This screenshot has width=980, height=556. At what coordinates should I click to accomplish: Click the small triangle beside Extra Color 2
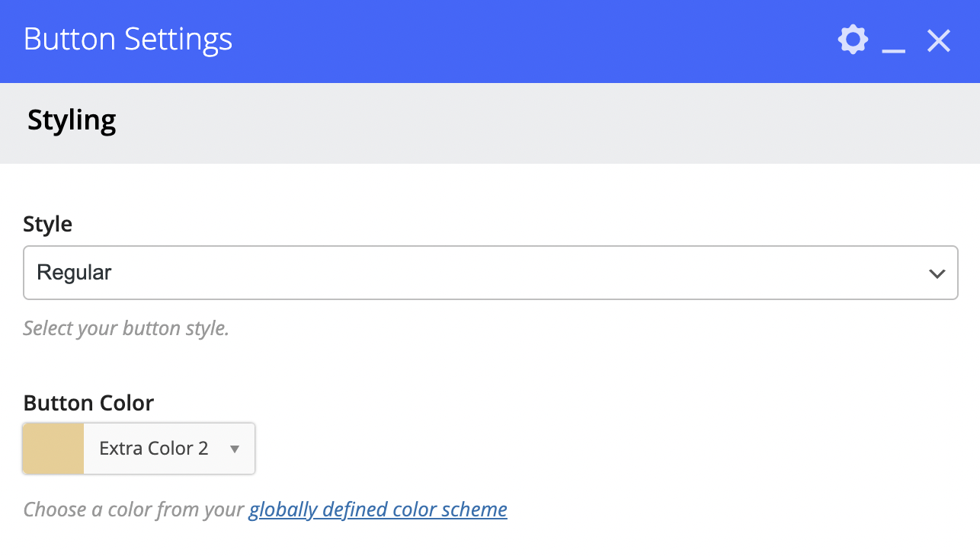pos(235,449)
